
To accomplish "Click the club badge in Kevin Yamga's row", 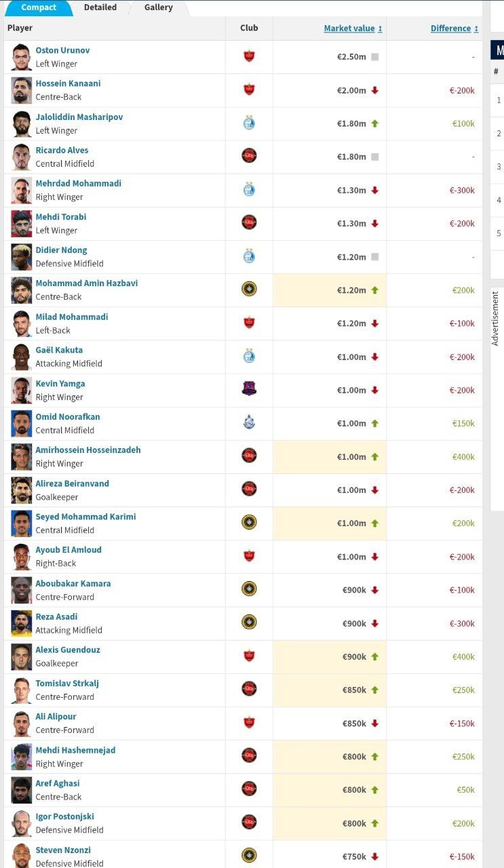I will click(x=248, y=390).
